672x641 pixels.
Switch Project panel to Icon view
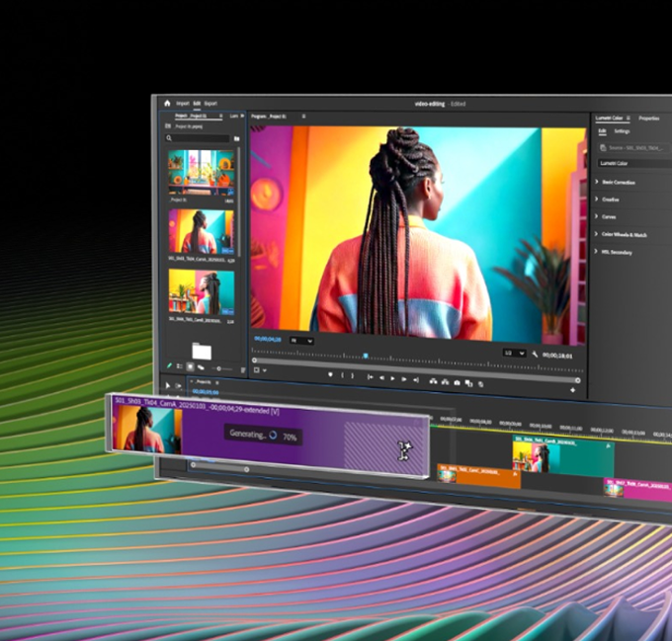click(191, 367)
